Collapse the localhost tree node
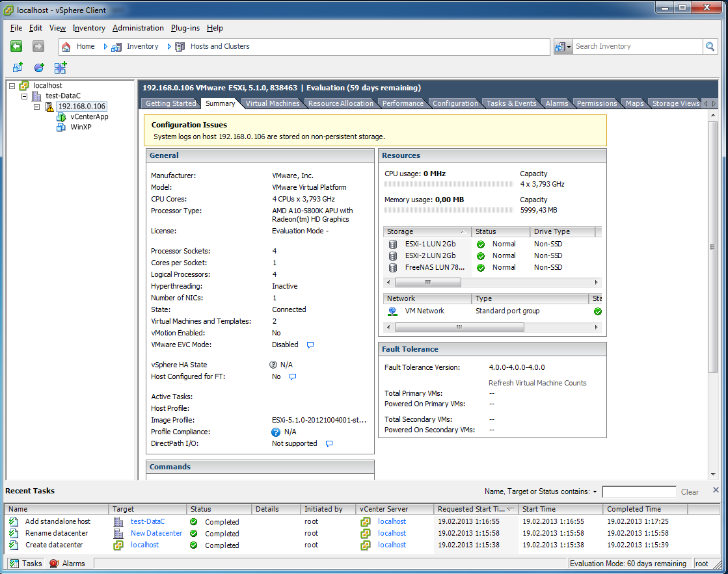Screen dimensions: 728x574 coord(12,86)
